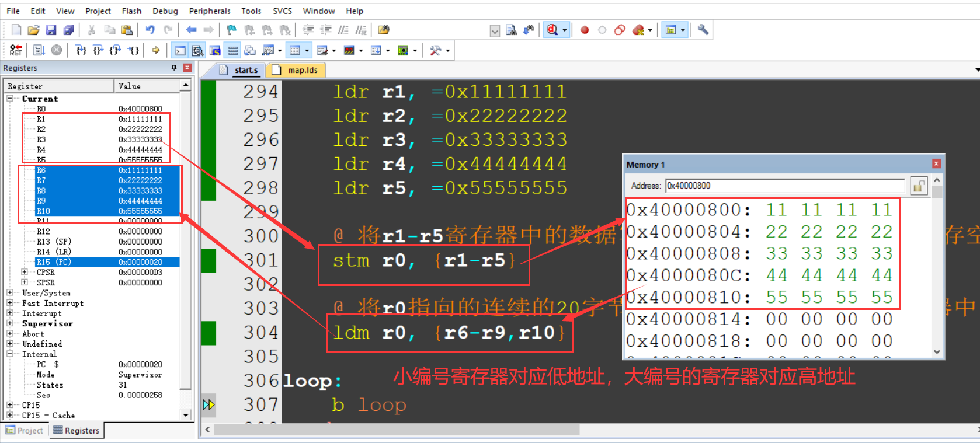This screenshot has height=443, width=980.
Task: Expand the CP15 - Cache group
Action: tap(10, 415)
